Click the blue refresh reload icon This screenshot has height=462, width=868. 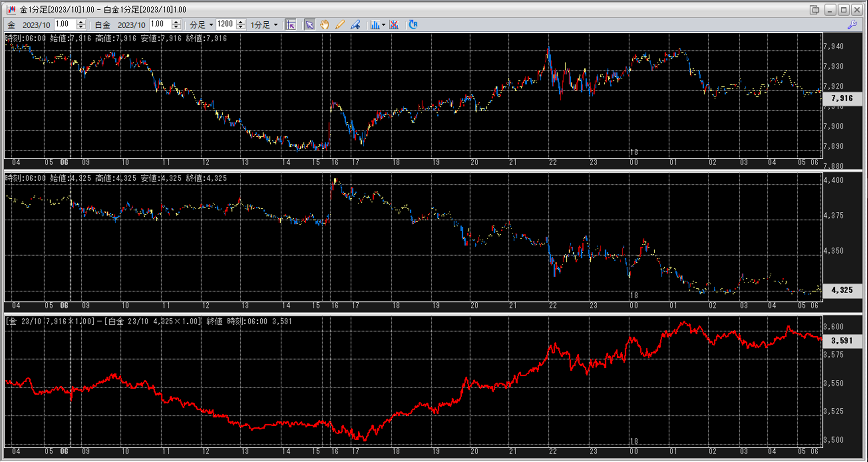413,25
